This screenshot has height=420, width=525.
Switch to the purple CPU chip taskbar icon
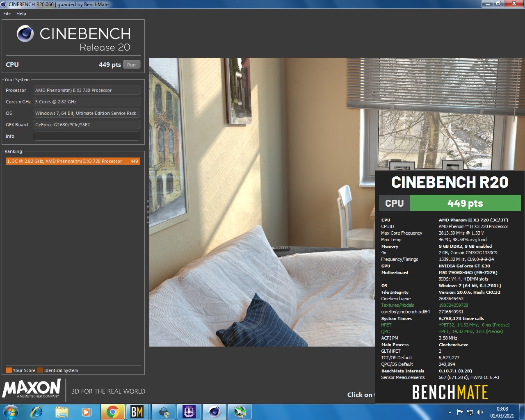point(189,412)
